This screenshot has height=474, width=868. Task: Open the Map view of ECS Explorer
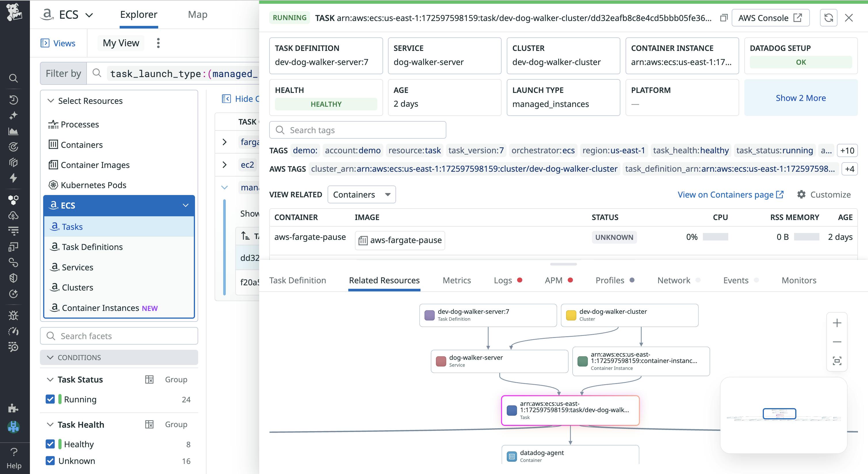point(198,14)
